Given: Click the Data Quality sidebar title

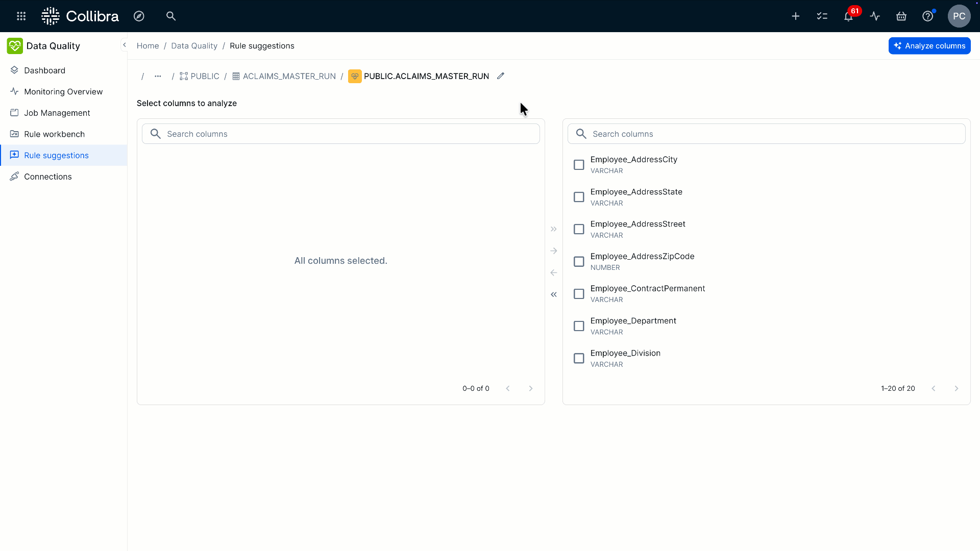Looking at the screenshot, I should (x=53, y=46).
